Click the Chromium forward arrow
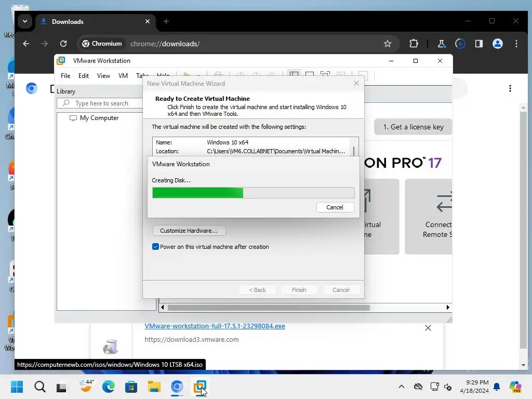This screenshot has width=532, height=399. [x=45, y=44]
